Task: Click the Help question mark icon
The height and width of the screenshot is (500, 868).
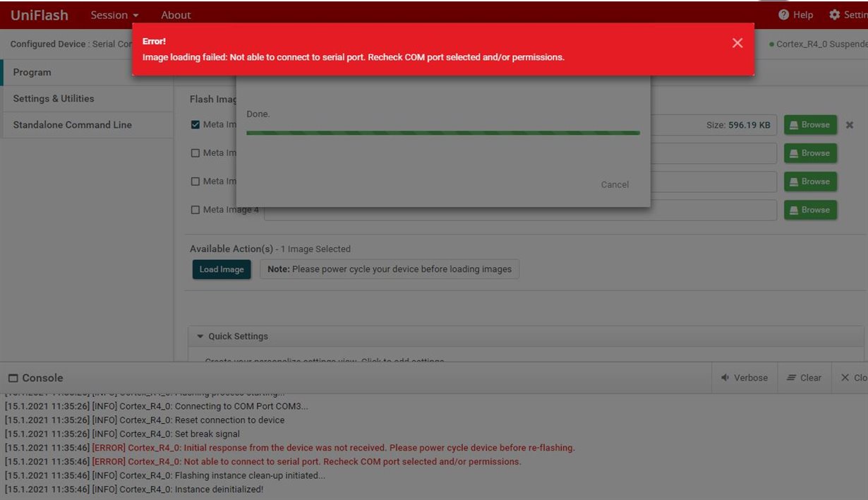Action: click(783, 15)
